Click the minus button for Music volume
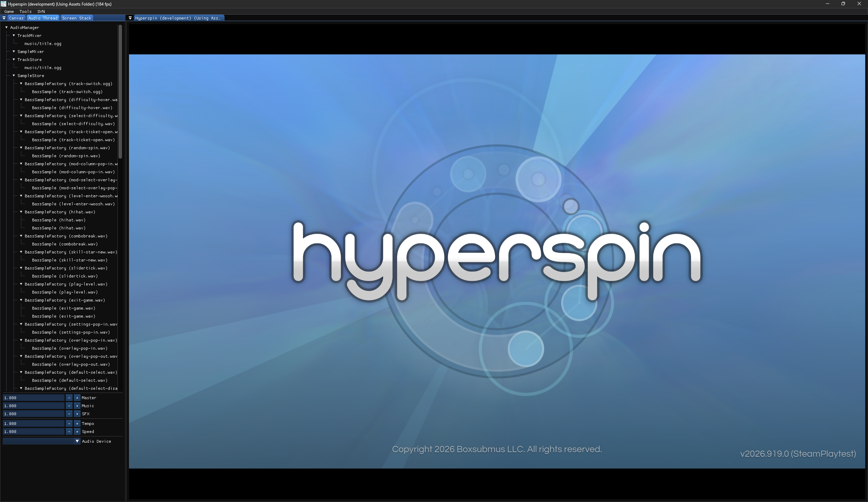 [69, 406]
